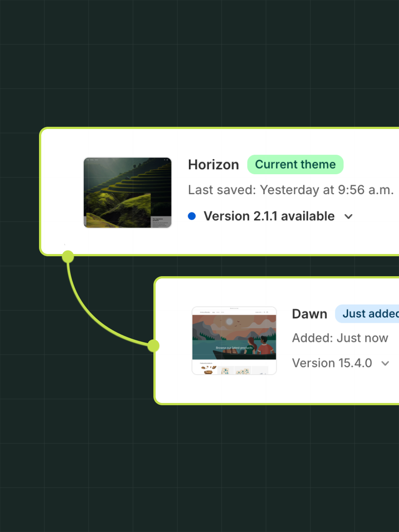Click the Last saved timestamp text

click(291, 190)
